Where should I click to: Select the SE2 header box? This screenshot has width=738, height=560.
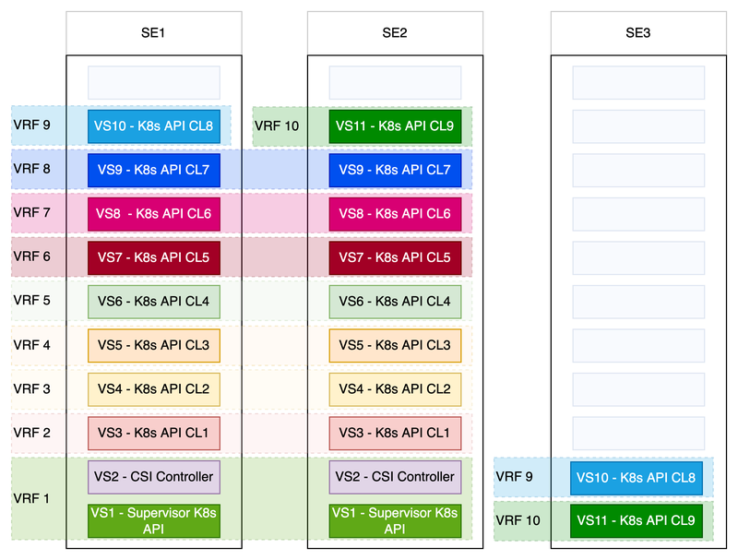[x=395, y=32]
